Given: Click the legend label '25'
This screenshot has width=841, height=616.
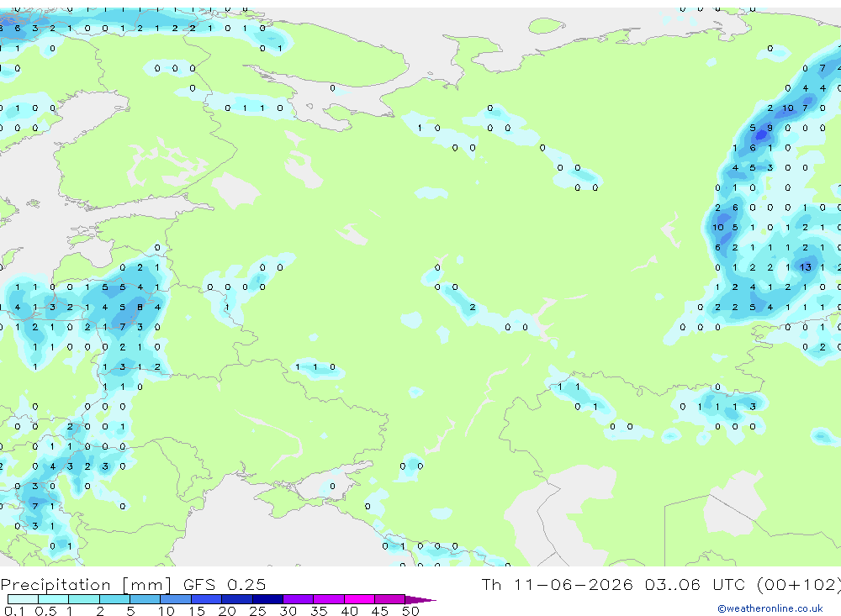Looking at the screenshot, I should tap(258, 611).
